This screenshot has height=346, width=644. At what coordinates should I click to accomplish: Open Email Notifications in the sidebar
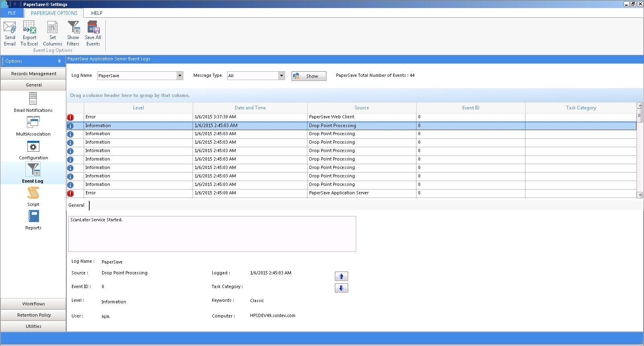coord(33,102)
